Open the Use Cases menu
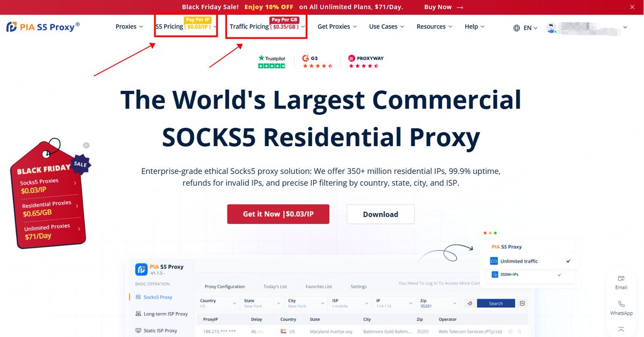The width and height of the screenshot is (644, 337). click(x=386, y=26)
